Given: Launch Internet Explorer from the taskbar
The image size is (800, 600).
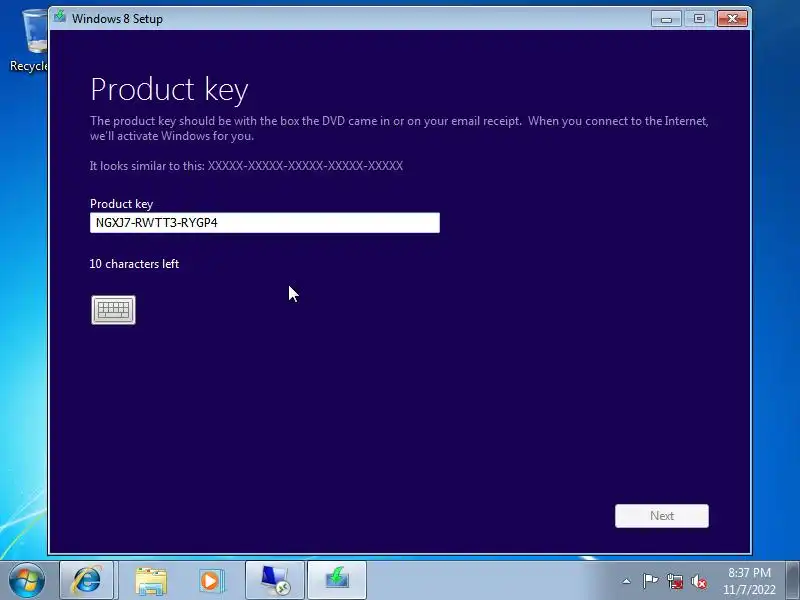Looking at the screenshot, I should 87,580.
